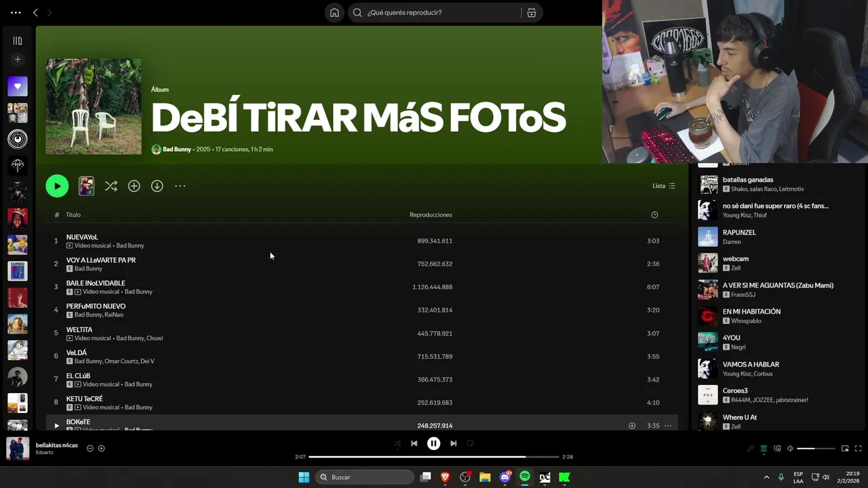The width and height of the screenshot is (868, 488).
Task: Adjust the volume slider
Action: (816, 449)
